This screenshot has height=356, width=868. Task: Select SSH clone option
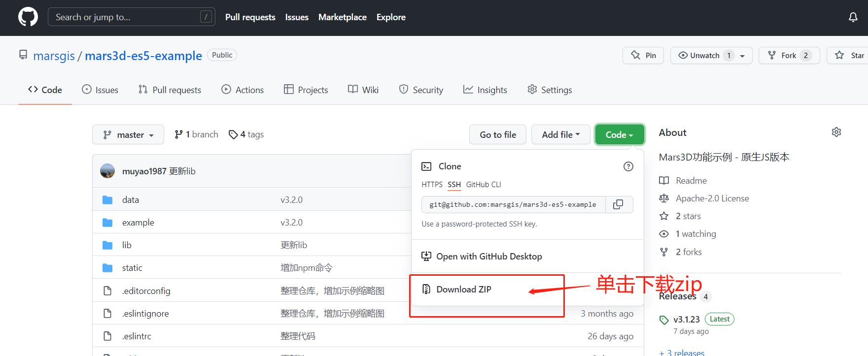(454, 185)
